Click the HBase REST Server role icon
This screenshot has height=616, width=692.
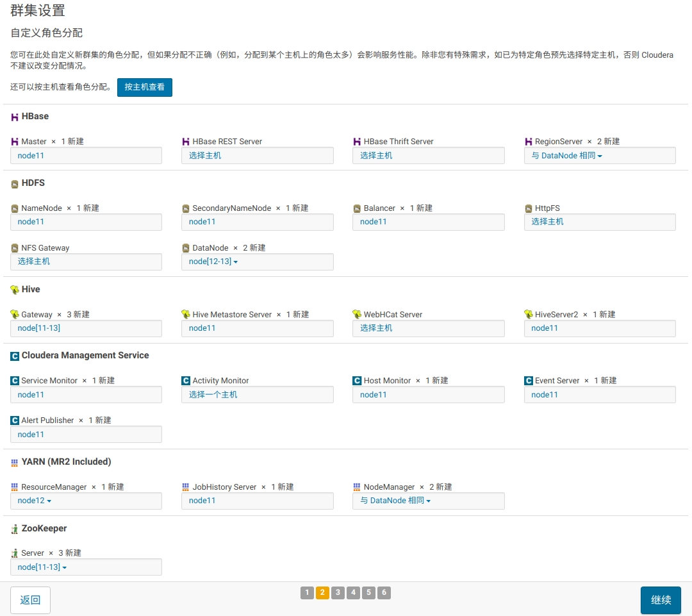(x=186, y=142)
